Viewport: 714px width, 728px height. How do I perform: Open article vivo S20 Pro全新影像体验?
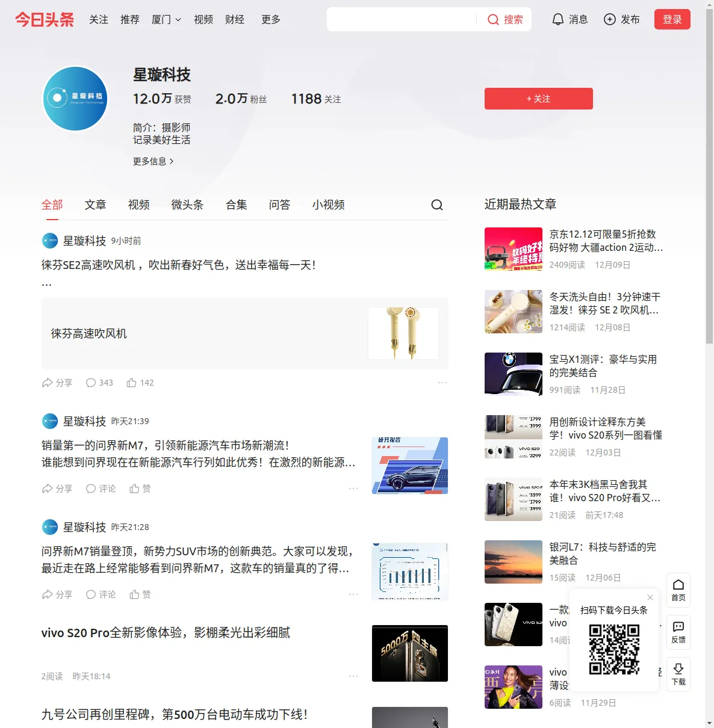[x=166, y=632]
